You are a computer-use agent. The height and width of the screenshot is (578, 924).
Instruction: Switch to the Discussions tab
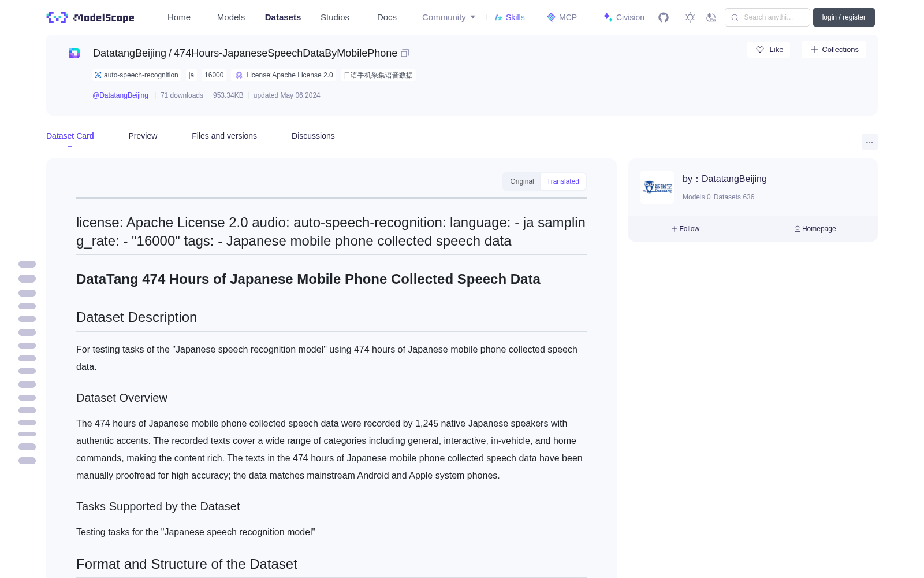pos(313,136)
